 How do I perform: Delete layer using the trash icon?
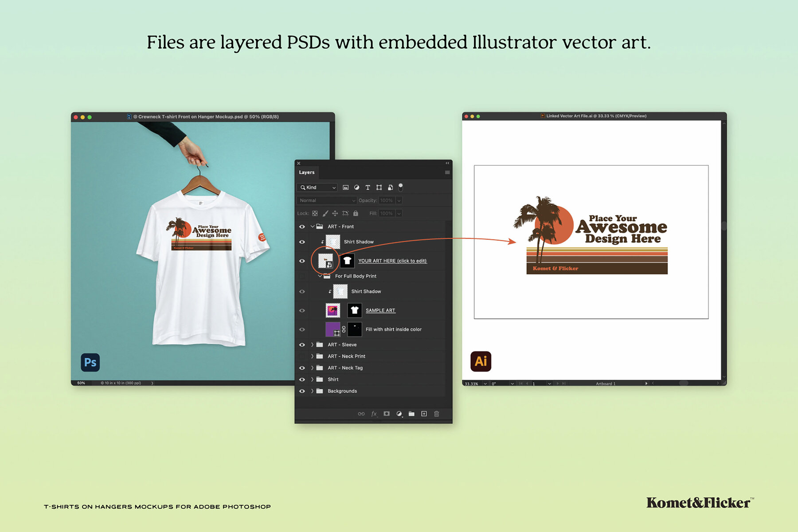(x=436, y=414)
